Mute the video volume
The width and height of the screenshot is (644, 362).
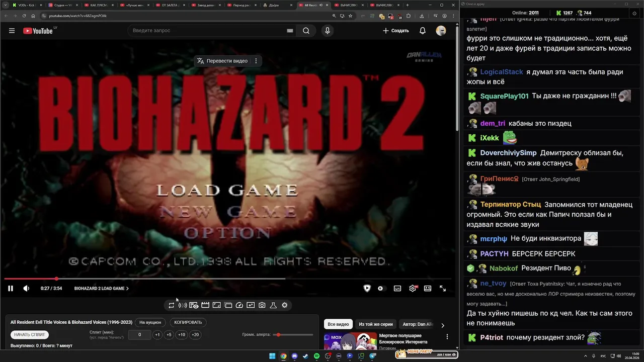(x=26, y=289)
